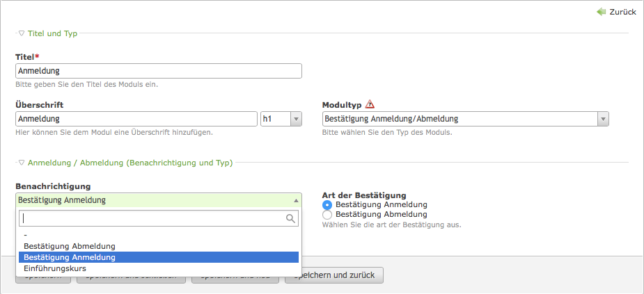This screenshot has width=644, height=294.
Task: Click the dropdown search text box
Action: coord(152,218)
